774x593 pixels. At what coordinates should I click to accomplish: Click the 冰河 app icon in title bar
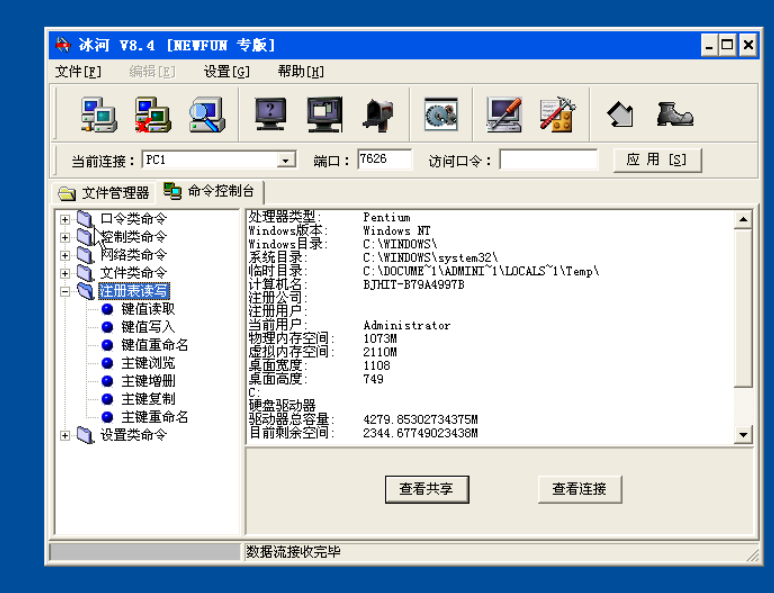click(x=63, y=45)
